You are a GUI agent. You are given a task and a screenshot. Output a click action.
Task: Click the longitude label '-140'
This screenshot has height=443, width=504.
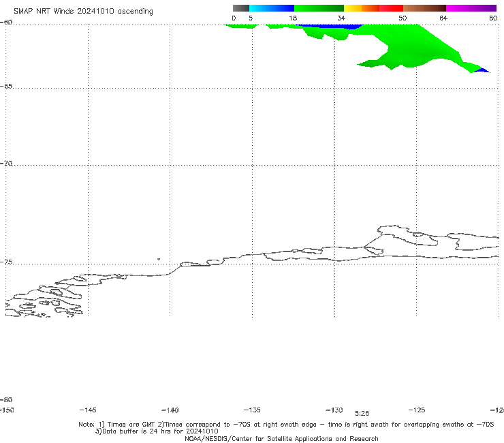coord(170,410)
